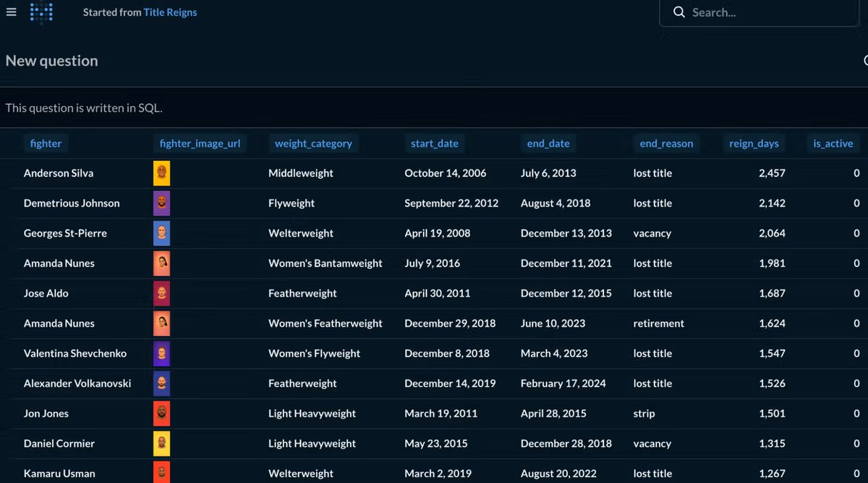Click the retirement end reason cell

click(x=659, y=323)
